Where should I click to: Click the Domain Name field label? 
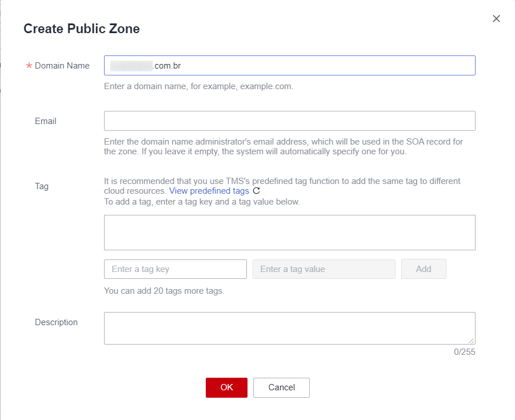(x=62, y=66)
